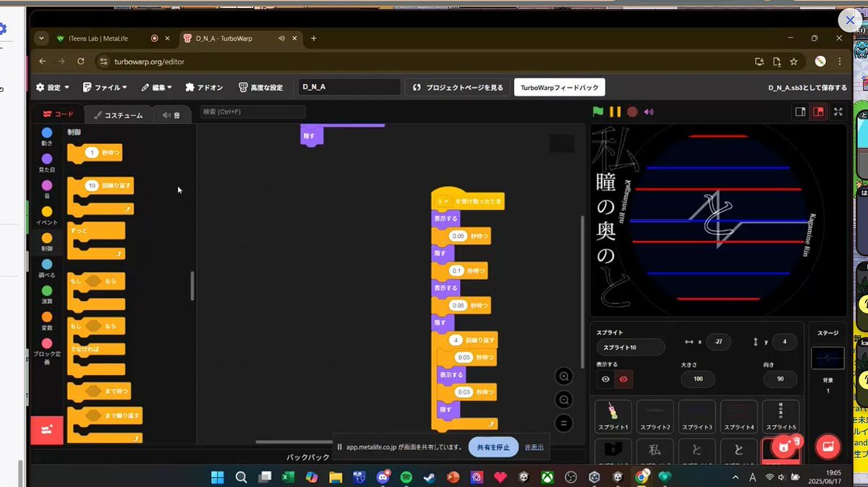Hide sprite using the crossed eye toggle
This screenshot has width=868, height=487.
[624, 378]
